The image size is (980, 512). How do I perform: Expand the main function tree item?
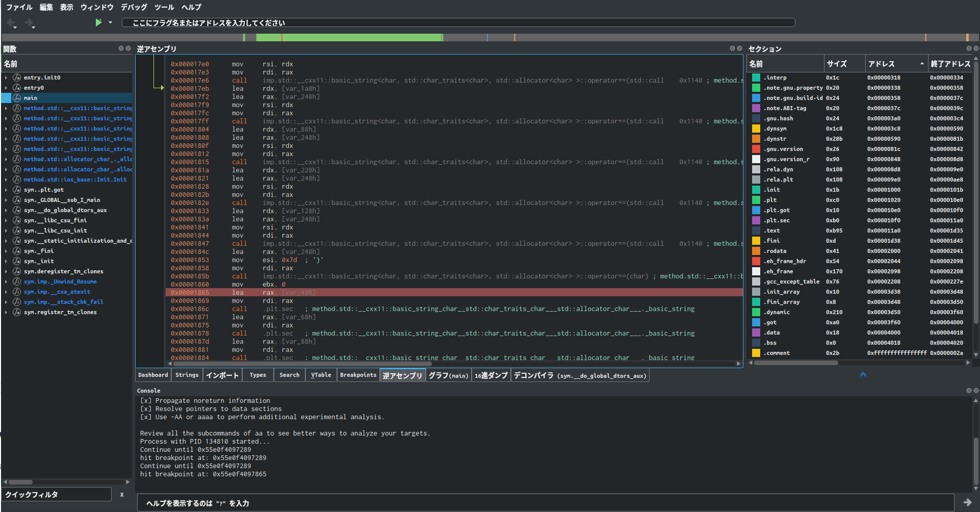point(6,98)
